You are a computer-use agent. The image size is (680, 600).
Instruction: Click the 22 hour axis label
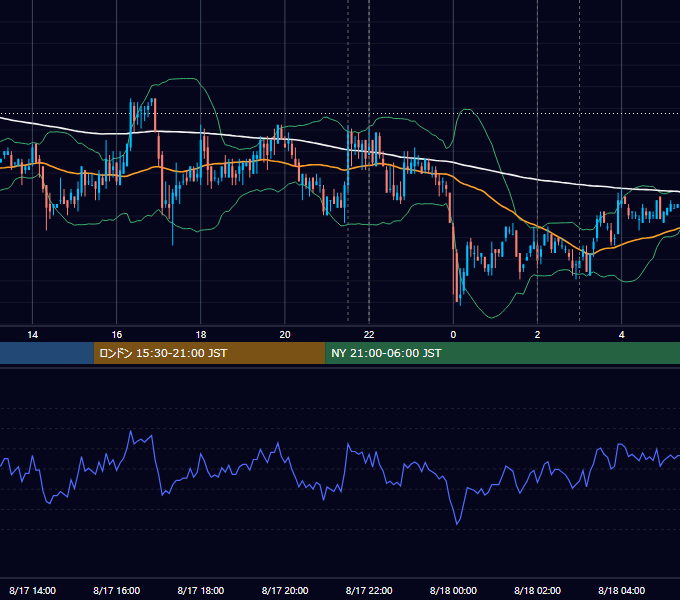pyautogui.click(x=369, y=335)
